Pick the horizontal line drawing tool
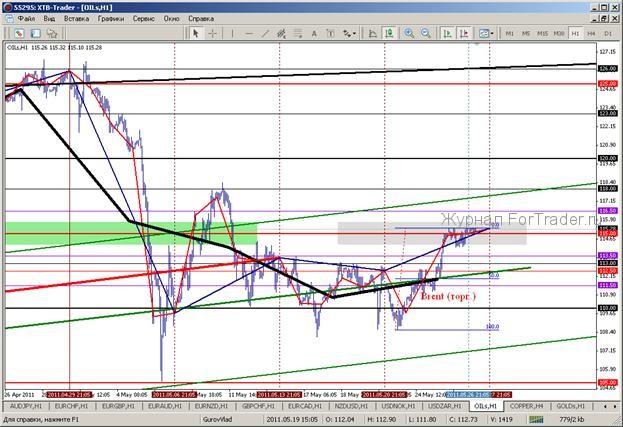This screenshot has height=427, width=623. pos(251,33)
